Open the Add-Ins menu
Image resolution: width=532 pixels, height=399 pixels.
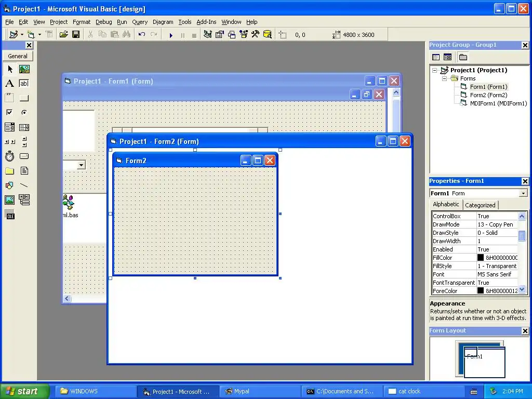tap(206, 22)
